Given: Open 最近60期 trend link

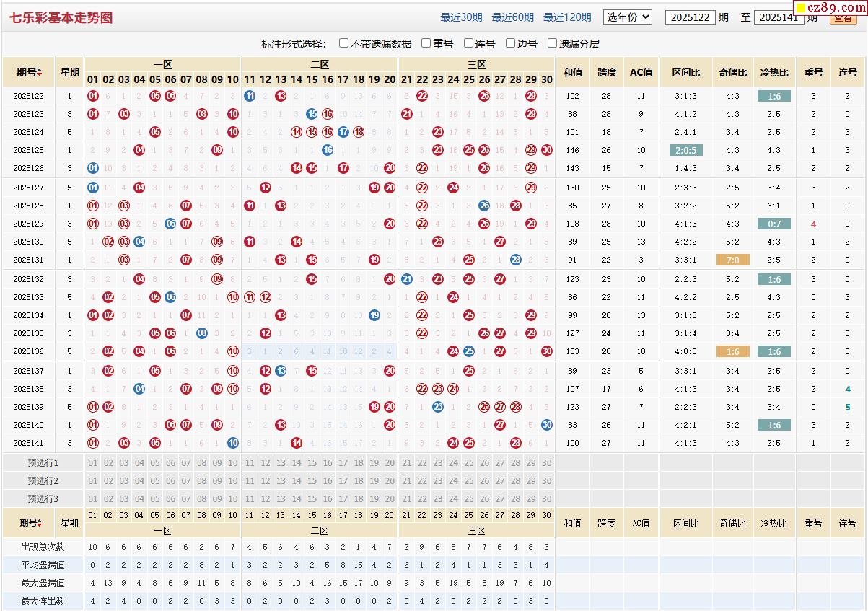Looking at the screenshot, I should coord(512,17).
